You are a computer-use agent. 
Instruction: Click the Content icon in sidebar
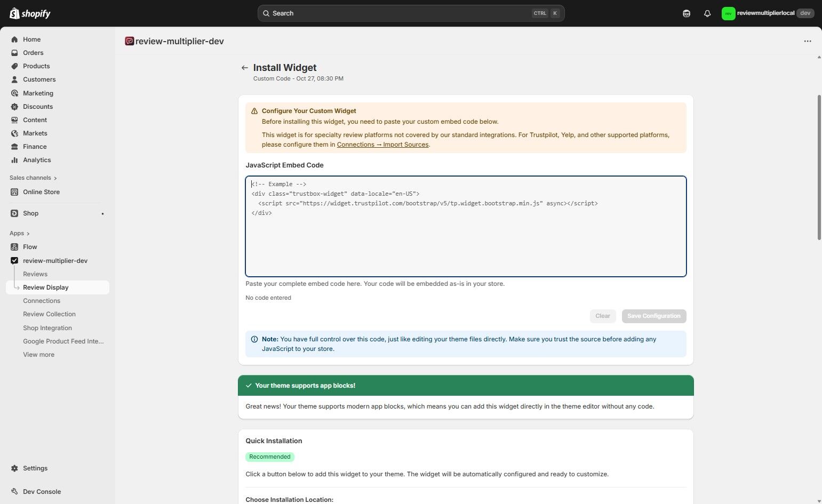pyautogui.click(x=14, y=120)
